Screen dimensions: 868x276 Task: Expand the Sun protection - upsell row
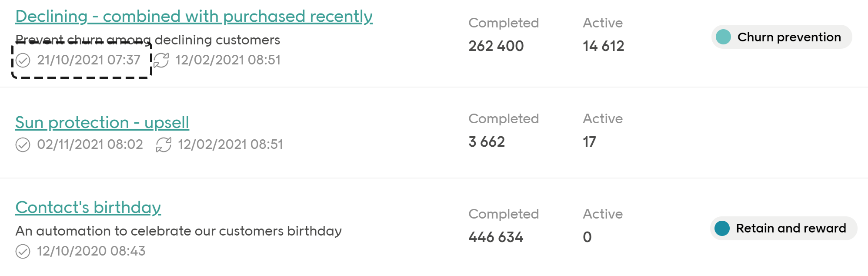(x=103, y=122)
